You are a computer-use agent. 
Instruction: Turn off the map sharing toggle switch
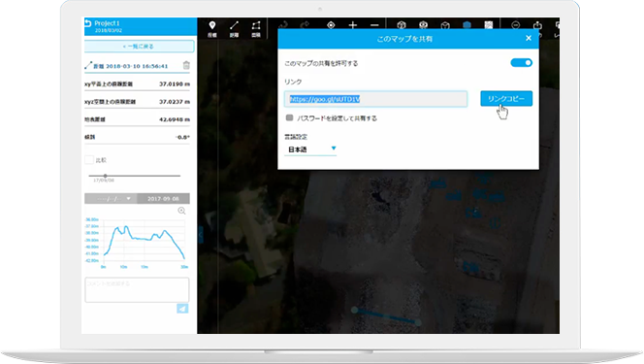click(x=521, y=63)
